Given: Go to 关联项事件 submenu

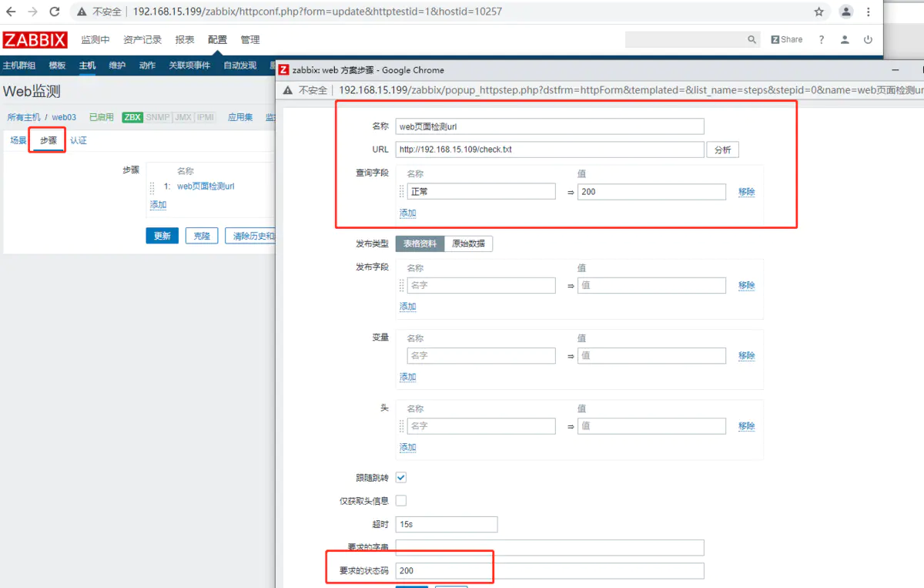Looking at the screenshot, I should [189, 66].
